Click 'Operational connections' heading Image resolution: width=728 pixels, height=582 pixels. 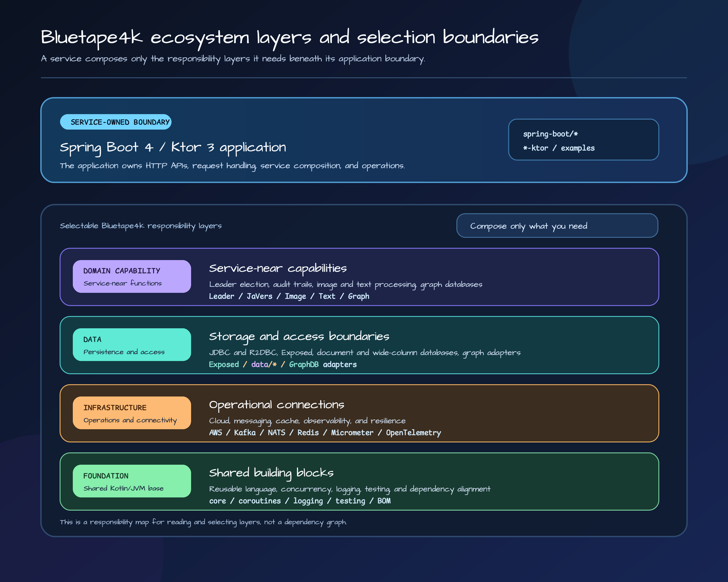[277, 405]
